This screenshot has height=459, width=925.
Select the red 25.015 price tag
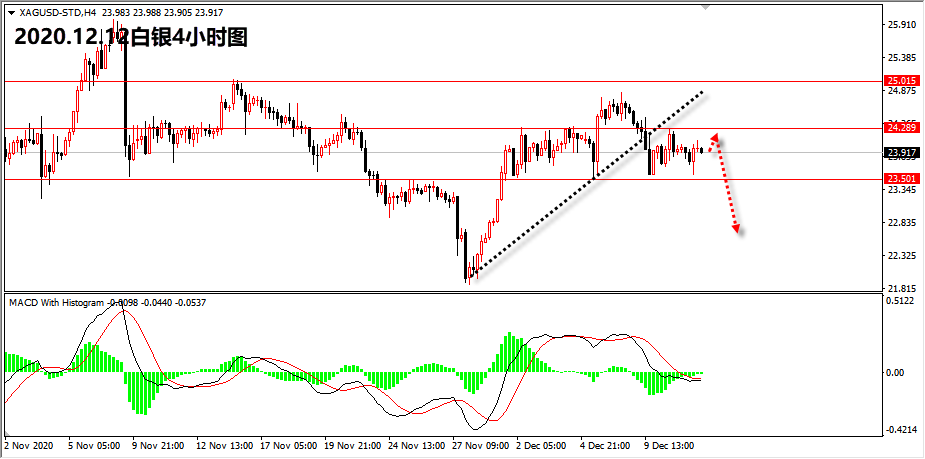point(902,81)
